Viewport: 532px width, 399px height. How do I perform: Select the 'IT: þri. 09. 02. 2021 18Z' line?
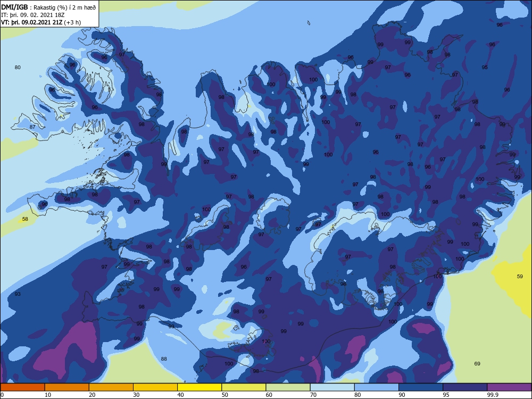[x=33, y=15]
